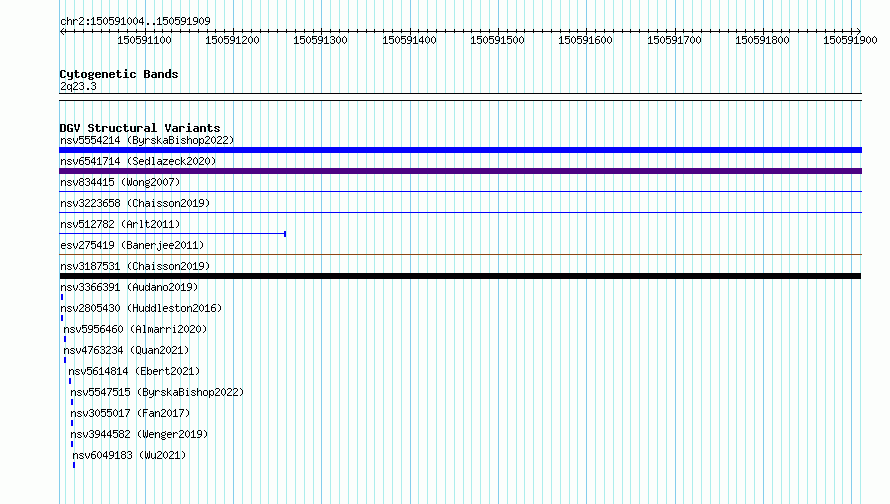Select the 2q23.3 band label
The height and width of the screenshot is (504, 890).
click(x=78, y=86)
